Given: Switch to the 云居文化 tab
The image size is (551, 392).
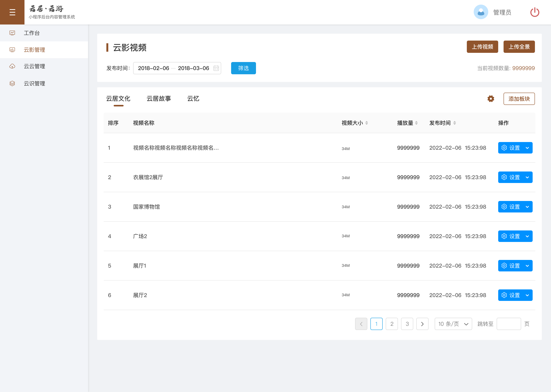Looking at the screenshot, I should tap(118, 99).
